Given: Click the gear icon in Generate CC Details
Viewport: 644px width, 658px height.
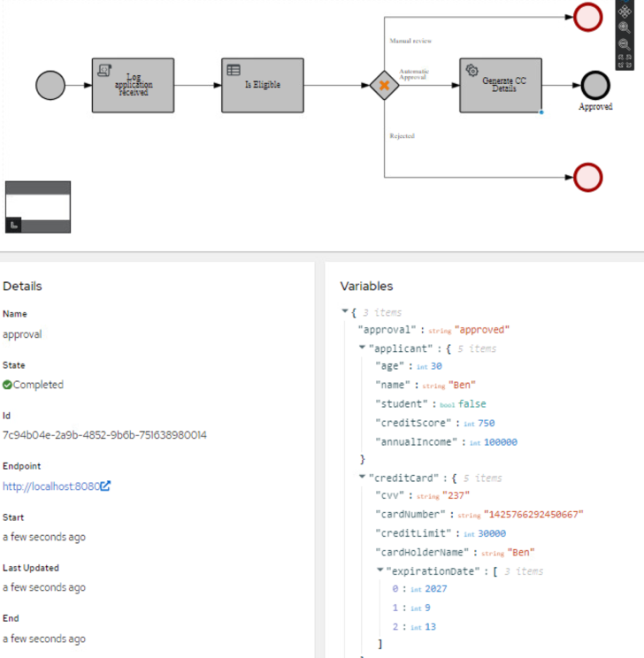Looking at the screenshot, I should 471,70.
